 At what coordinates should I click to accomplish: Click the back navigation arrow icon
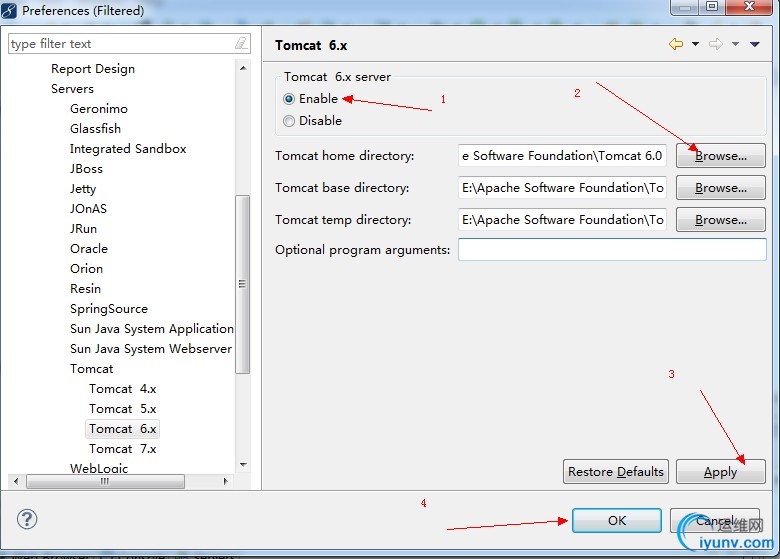click(676, 44)
